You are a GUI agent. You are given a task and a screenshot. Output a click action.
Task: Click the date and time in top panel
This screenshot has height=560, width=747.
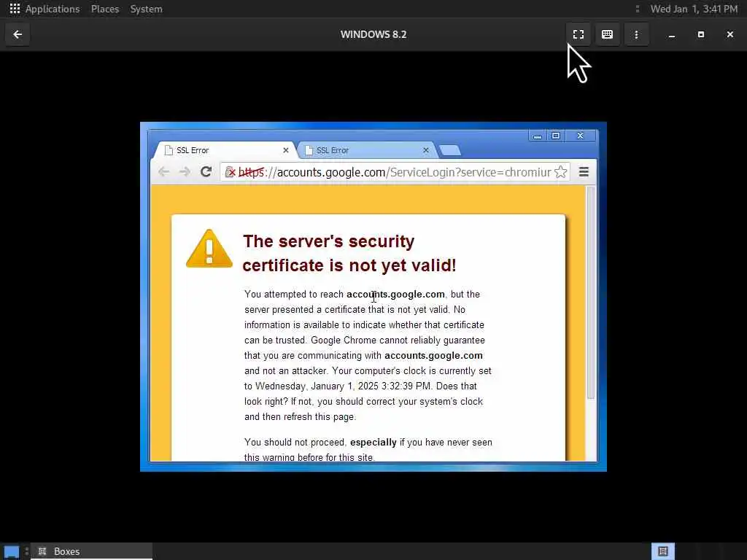(x=694, y=9)
